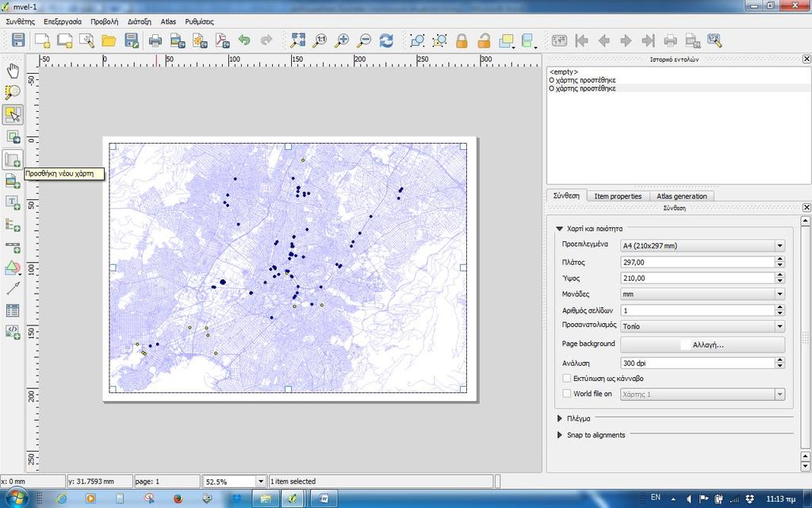This screenshot has height=508, width=812.
Task: Click the Ανάλυση 300 dpi field
Action: click(x=698, y=364)
